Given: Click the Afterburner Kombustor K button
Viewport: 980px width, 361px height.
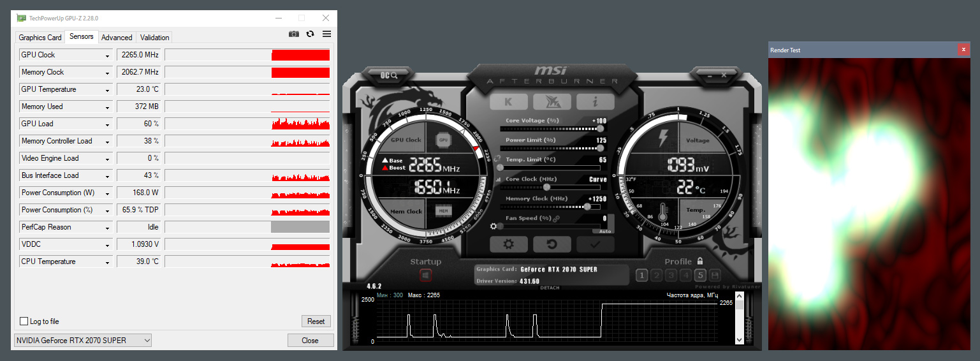Looking at the screenshot, I should point(508,101).
